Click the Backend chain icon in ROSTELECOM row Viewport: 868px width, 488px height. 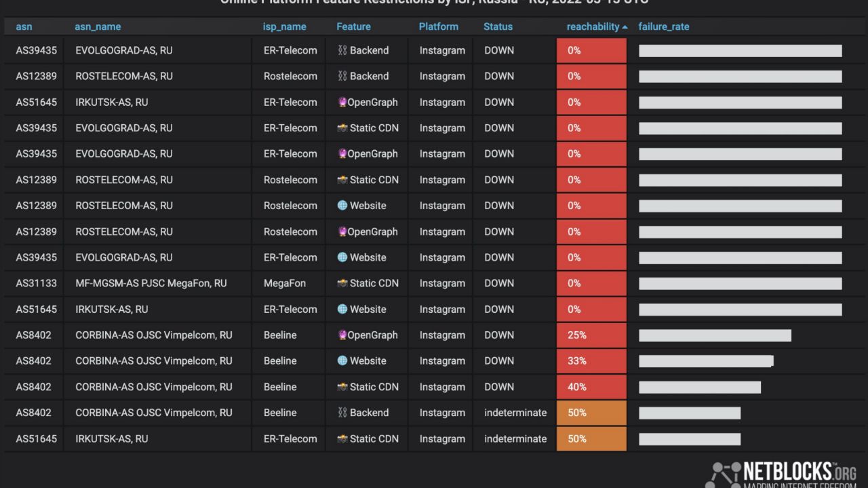tap(342, 76)
